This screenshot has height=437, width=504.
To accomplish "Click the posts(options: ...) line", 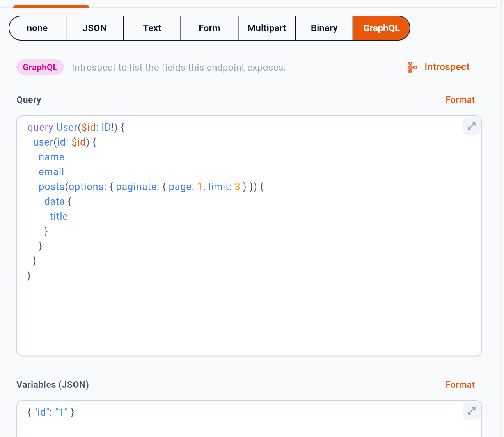I will (151, 187).
